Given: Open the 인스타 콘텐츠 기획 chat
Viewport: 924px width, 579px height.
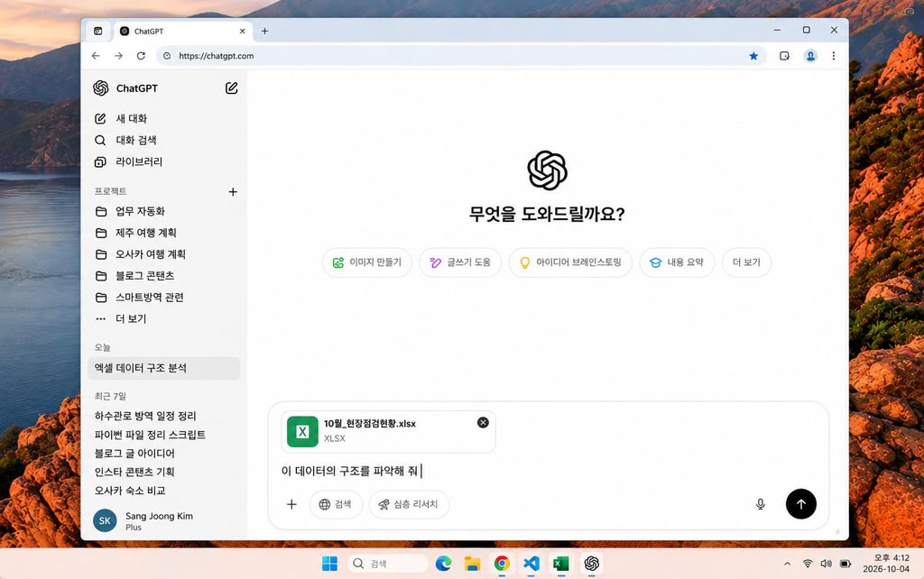Looking at the screenshot, I should pos(135,472).
